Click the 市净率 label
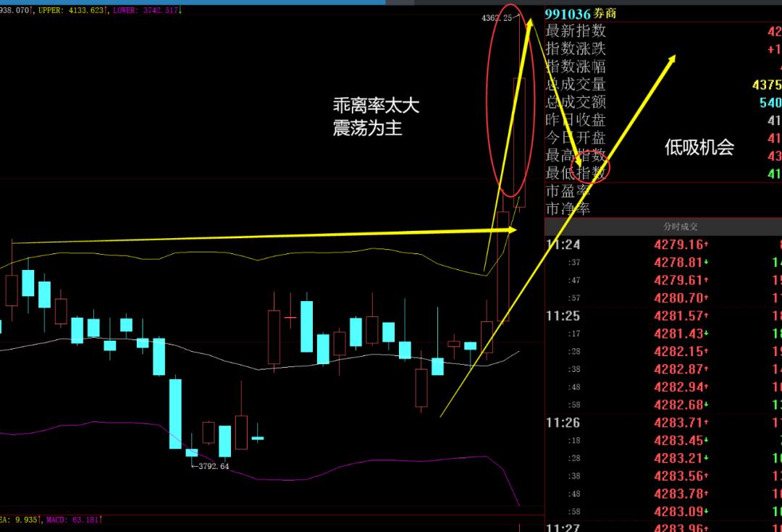 [568, 209]
